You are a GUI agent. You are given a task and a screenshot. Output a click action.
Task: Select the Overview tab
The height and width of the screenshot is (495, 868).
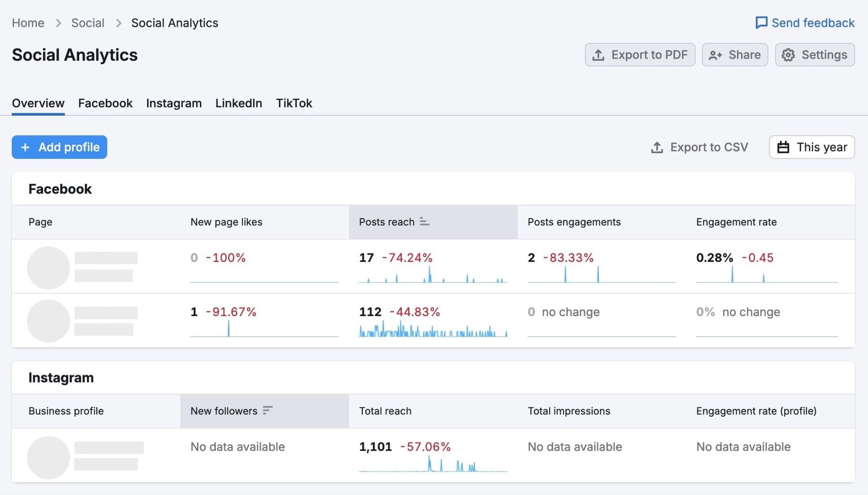[x=38, y=103]
